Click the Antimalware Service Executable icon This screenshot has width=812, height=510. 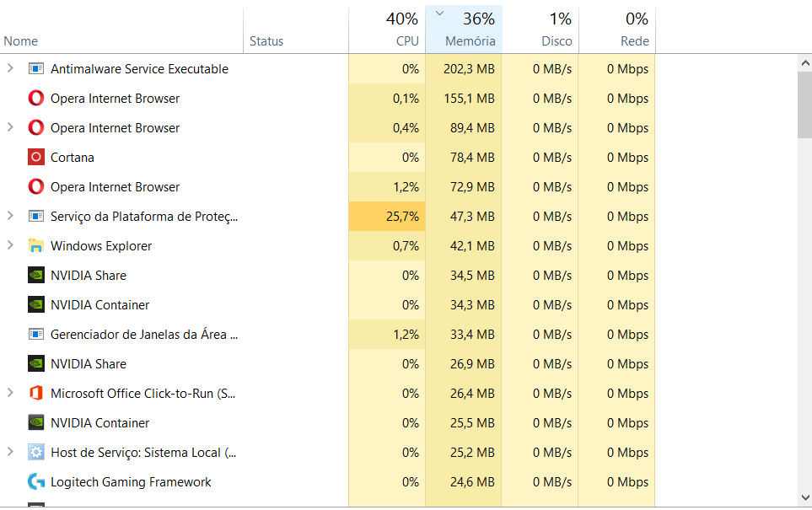35,69
